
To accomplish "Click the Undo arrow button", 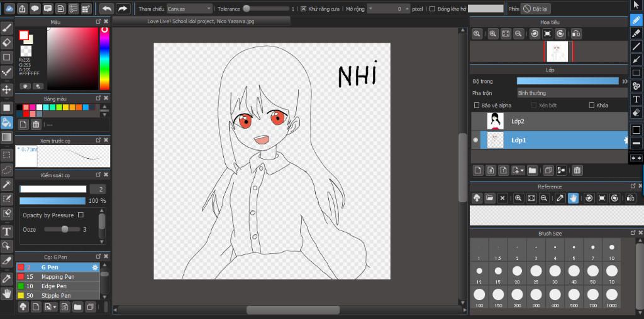I will pos(107,8).
